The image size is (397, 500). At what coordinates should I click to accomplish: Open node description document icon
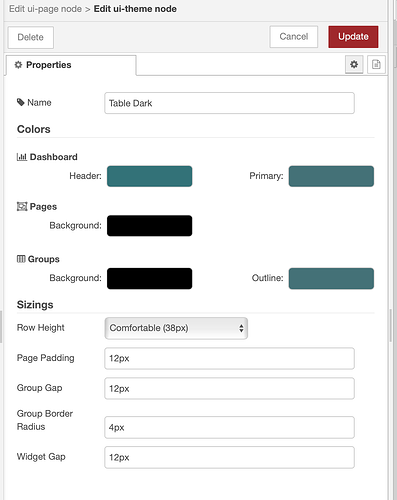pyautogui.click(x=376, y=64)
